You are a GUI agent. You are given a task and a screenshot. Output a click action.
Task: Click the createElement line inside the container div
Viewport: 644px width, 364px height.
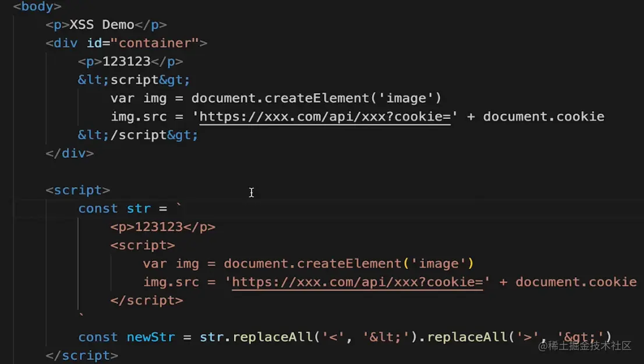click(276, 98)
